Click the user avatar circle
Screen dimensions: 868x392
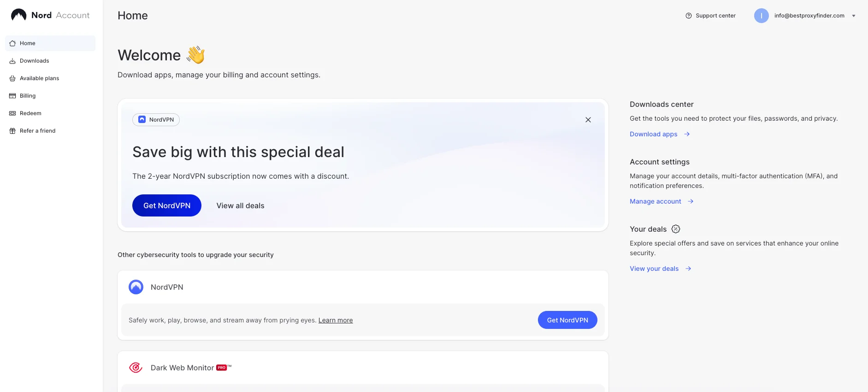pos(762,16)
